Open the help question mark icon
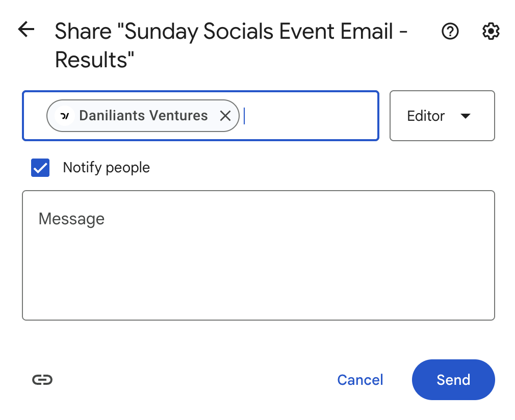 point(450,32)
